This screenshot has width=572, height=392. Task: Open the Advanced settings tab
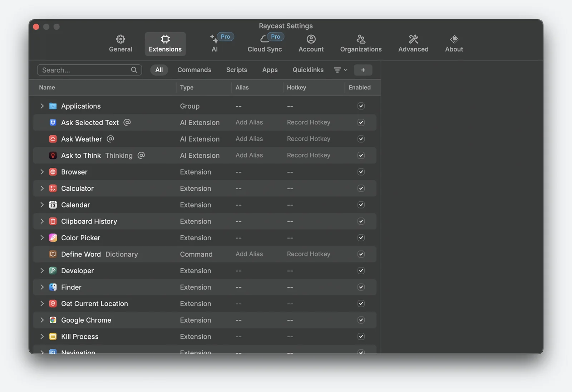(x=413, y=44)
